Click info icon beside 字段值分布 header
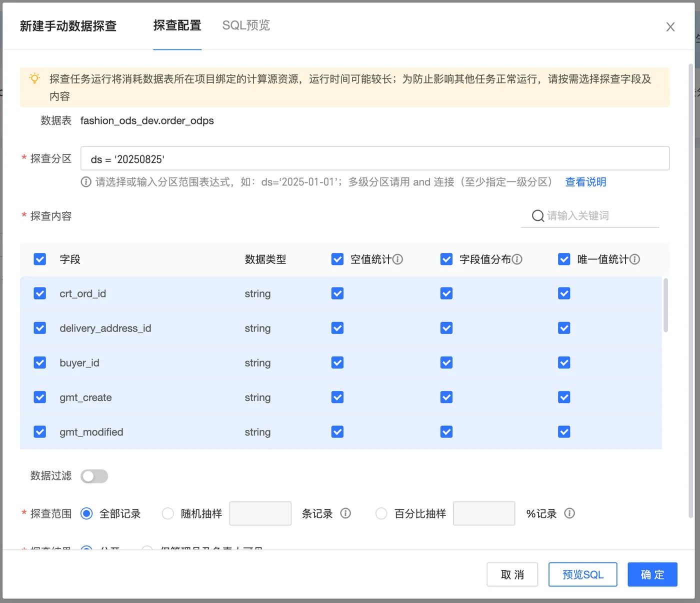The height and width of the screenshot is (603, 700). pyautogui.click(x=517, y=259)
